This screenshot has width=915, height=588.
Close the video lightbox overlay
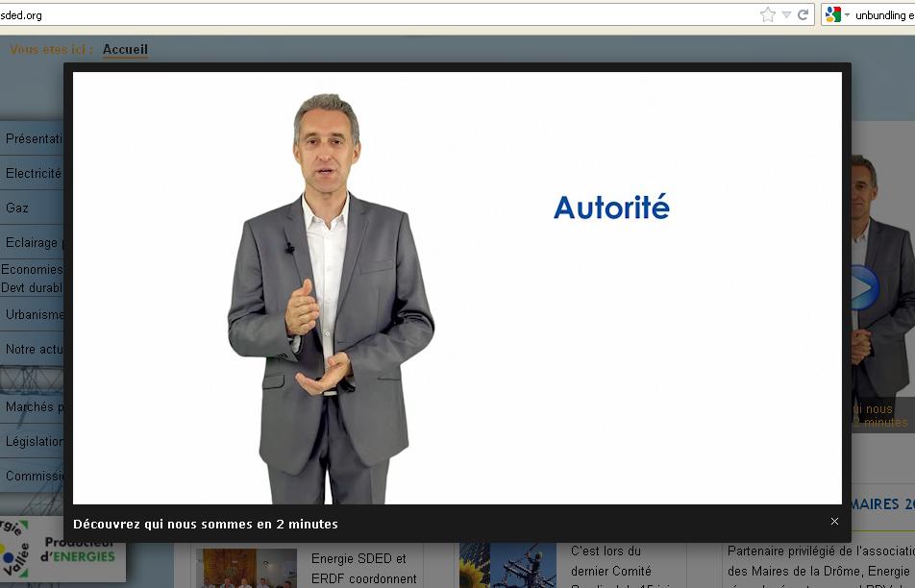pos(834,521)
